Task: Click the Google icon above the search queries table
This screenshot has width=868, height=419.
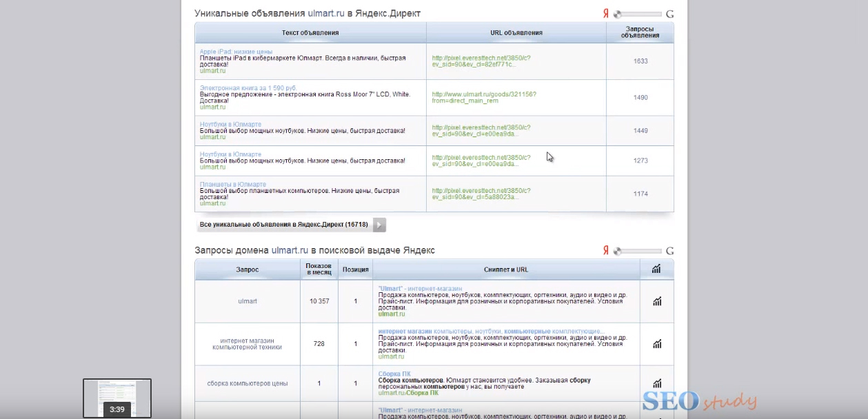Action: (669, 251)
